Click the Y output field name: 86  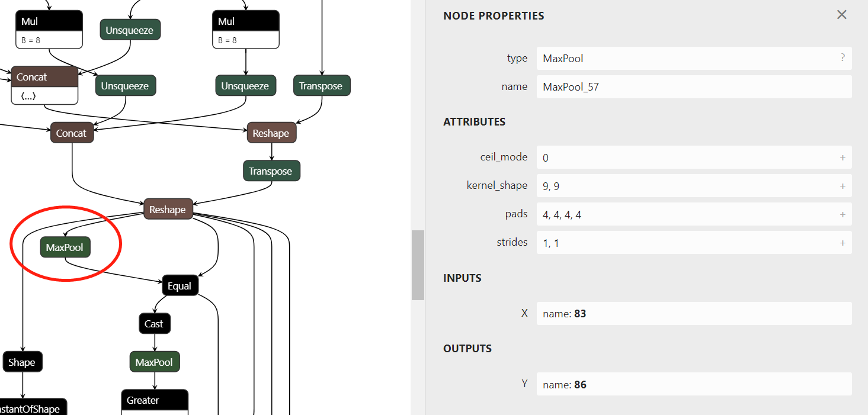(x=694, y=384)
